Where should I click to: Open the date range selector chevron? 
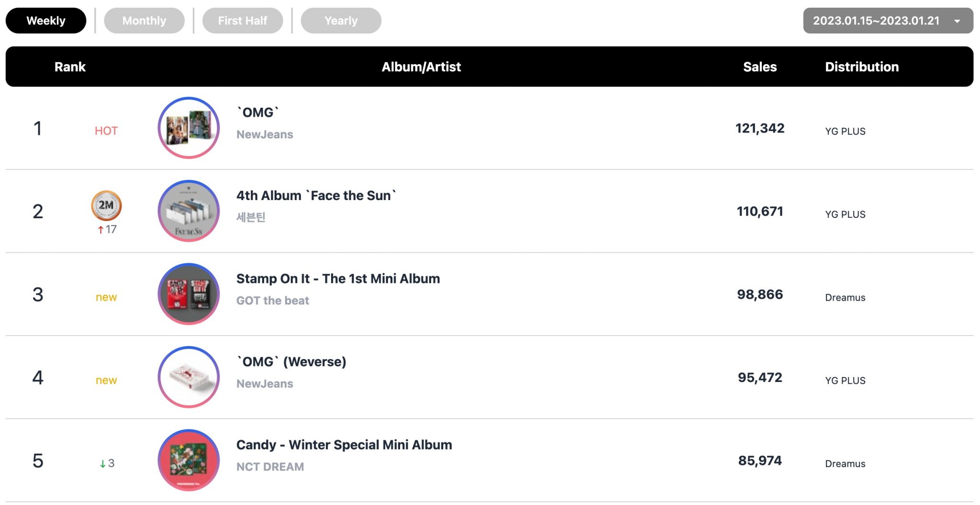tap(957, 21)
